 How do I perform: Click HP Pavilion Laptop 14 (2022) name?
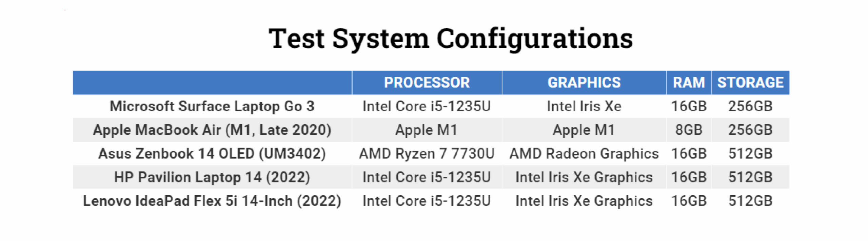pyautogui.click(x=212, y=177)
